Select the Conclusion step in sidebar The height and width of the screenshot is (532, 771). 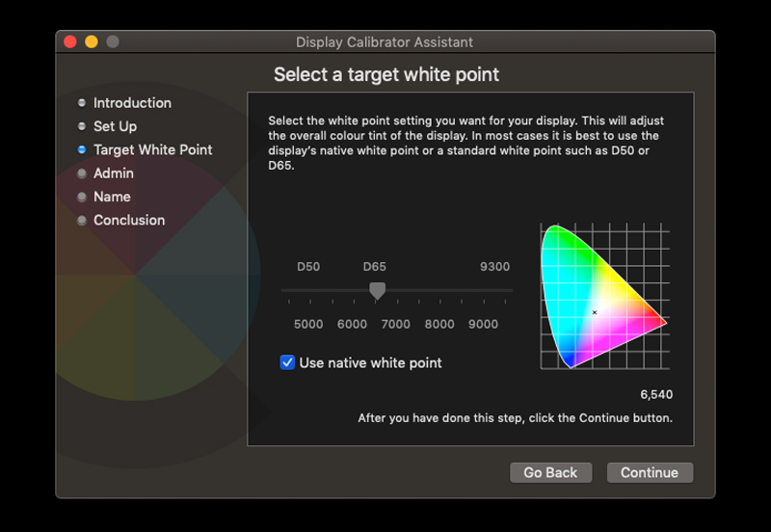coord(129,221)
